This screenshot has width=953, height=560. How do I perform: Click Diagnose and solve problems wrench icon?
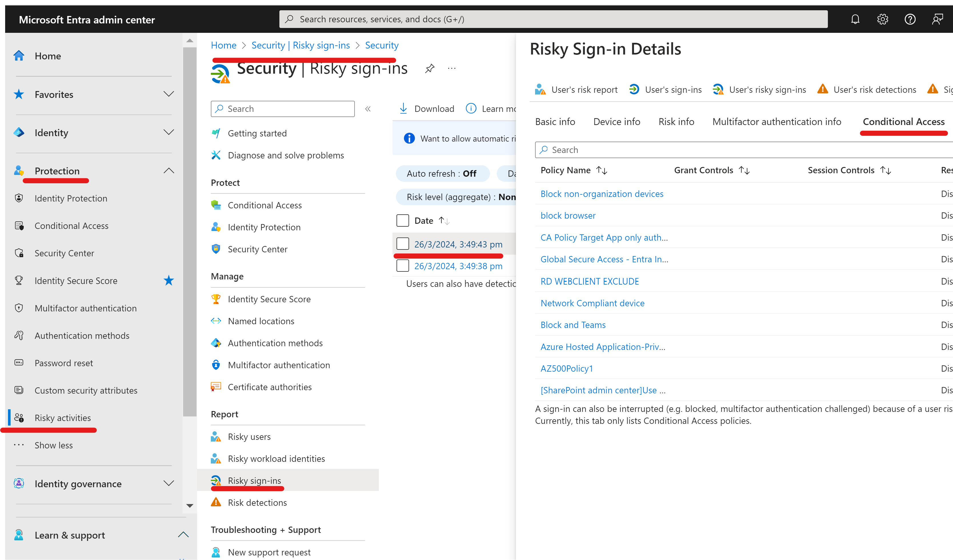click(x=216, y=155)
